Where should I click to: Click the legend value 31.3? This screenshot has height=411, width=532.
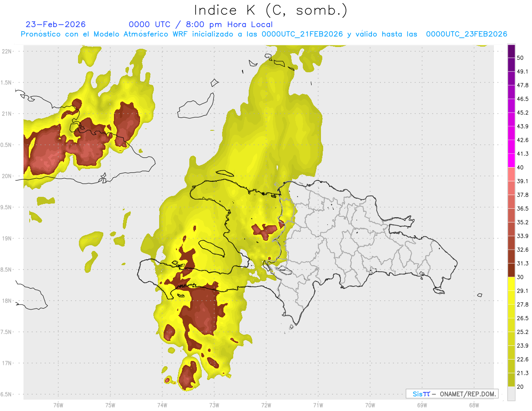(x=523, y=263)
